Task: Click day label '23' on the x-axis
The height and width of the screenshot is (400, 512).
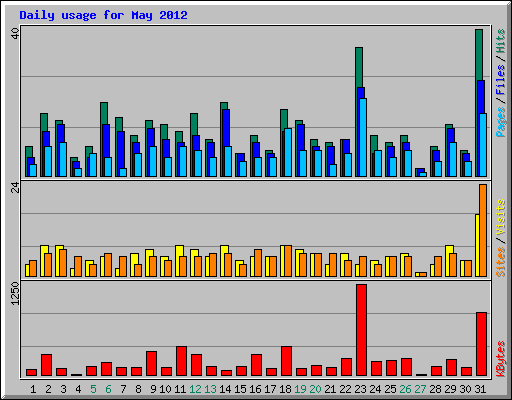Action: pos(360,389)
